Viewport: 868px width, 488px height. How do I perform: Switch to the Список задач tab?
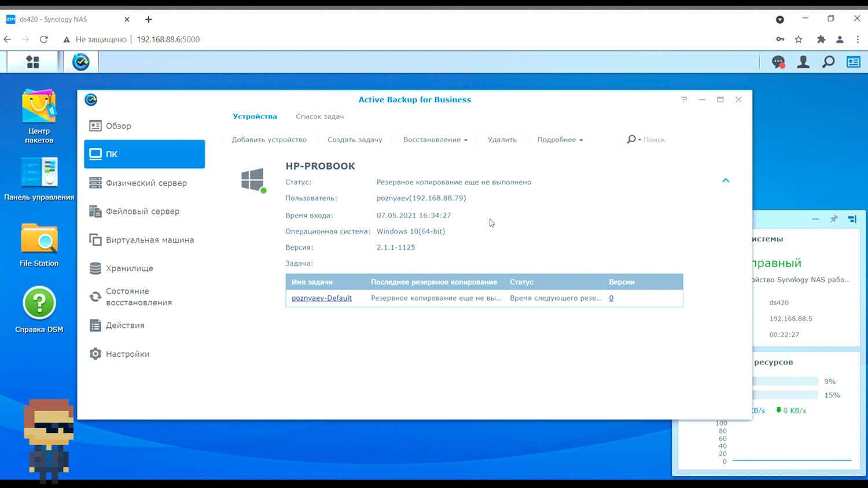click(319, 117)
